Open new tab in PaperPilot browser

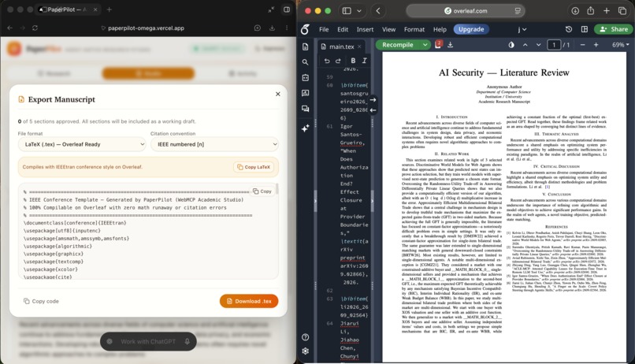[109, 9]
